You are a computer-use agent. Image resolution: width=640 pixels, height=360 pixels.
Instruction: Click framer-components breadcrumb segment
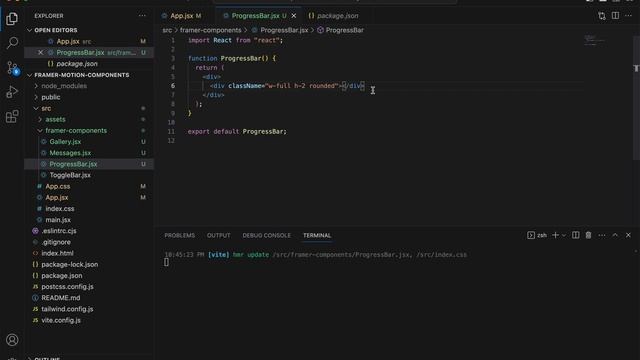(211, 30)
